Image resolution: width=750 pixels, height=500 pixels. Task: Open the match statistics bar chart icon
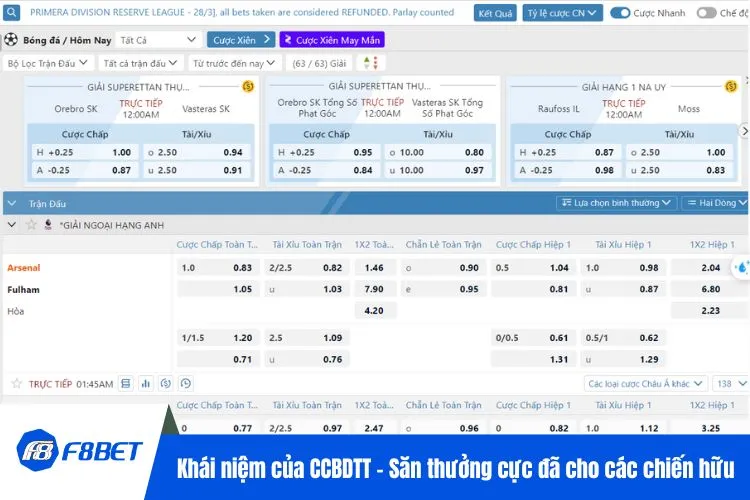pos(146,383)
